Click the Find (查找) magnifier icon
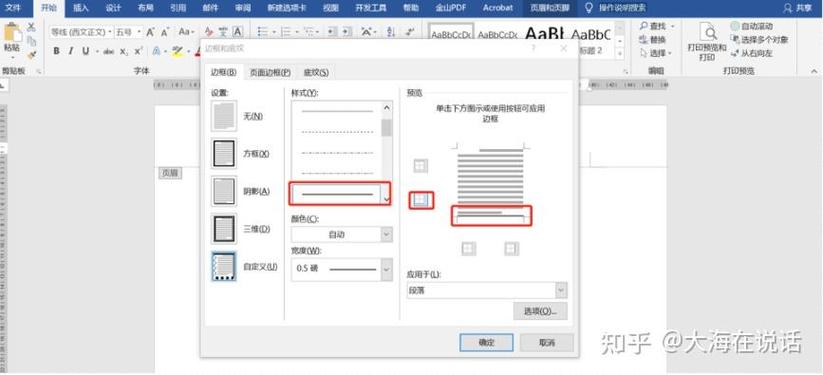 [x=643, y=26]
